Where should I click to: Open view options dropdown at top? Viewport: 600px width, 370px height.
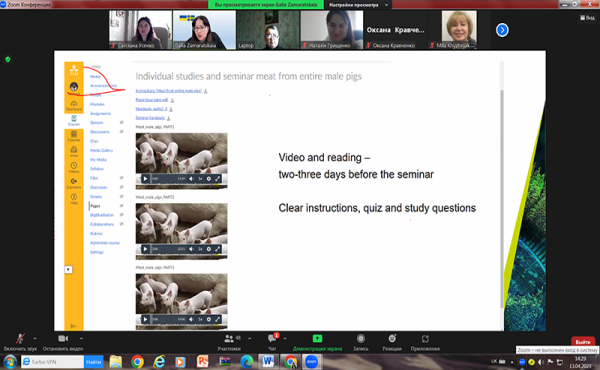(358, 5)
